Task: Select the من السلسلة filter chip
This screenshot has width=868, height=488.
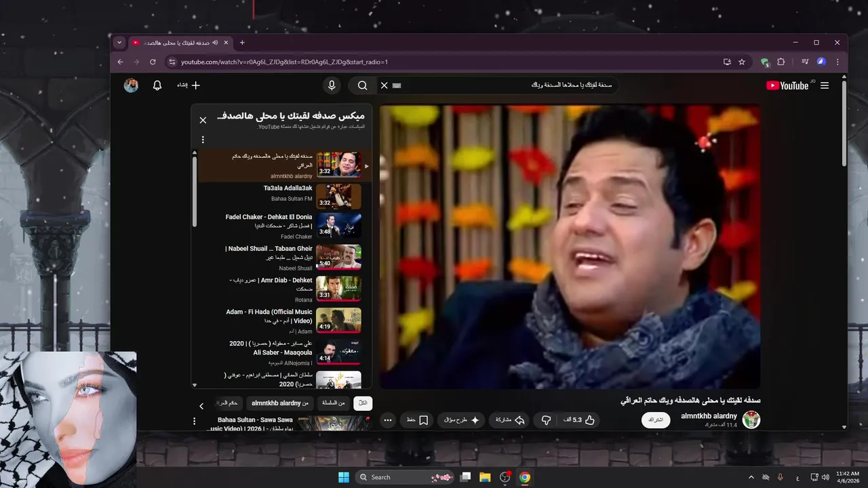Action: pos(333,403)
